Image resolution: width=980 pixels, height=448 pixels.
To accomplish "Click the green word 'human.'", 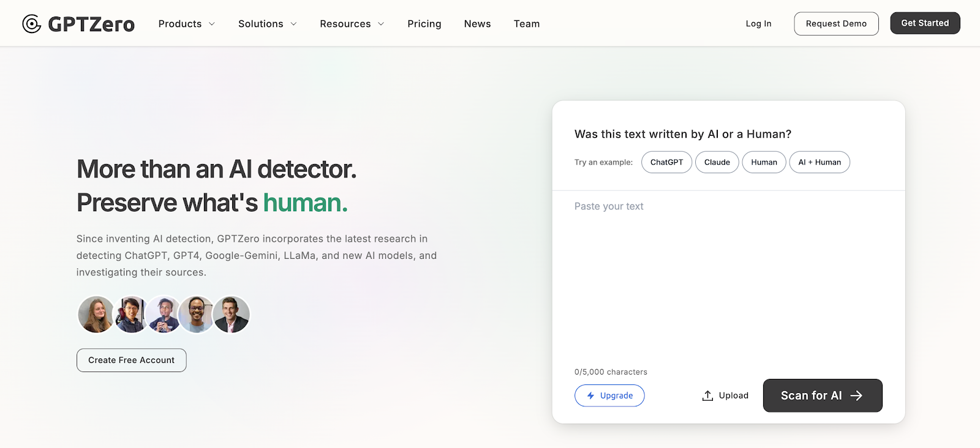I will pos(305,203).
